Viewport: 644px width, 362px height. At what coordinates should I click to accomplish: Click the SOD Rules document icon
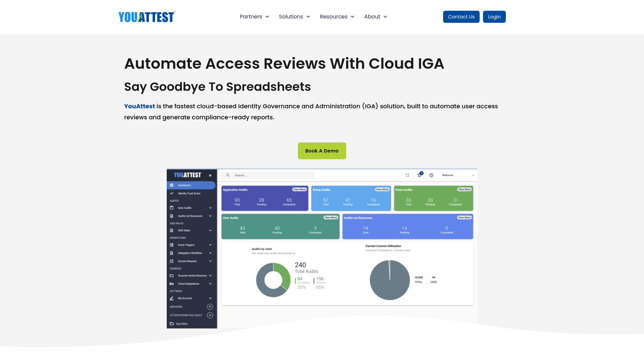tap(172, 230)
